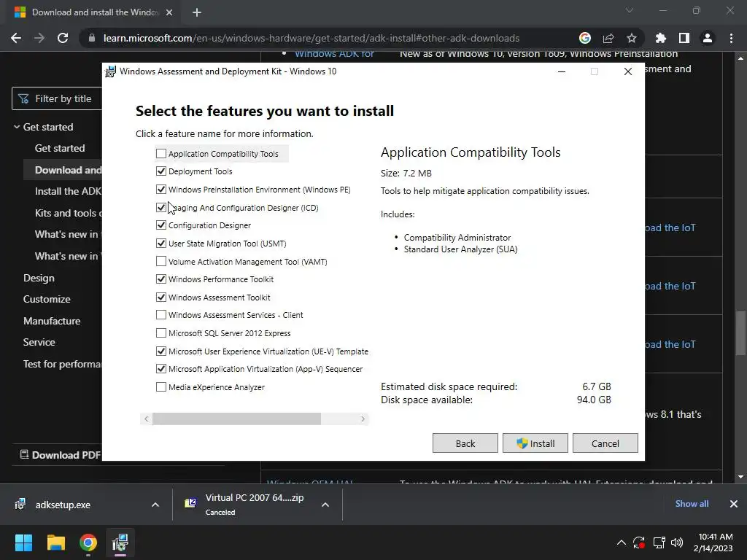Open Virtual PC 2007 zip options arrow
Screen dimensions: 747x560
coord(325,505)
